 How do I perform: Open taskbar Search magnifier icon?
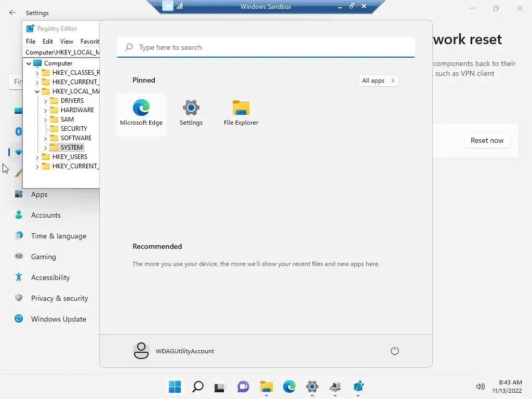(x=198, y=387)
